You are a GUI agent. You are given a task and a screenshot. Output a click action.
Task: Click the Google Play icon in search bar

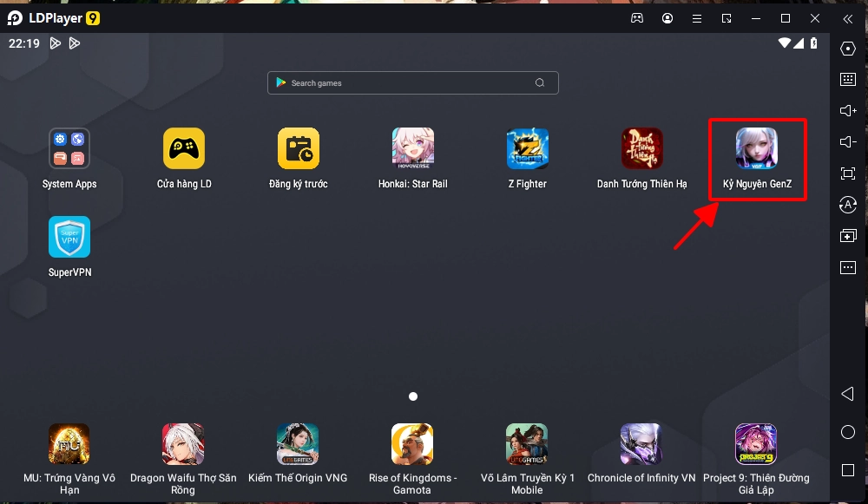pos(281,82)
